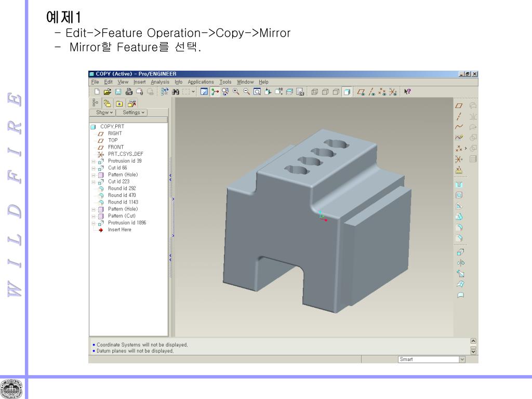Click the Save disk icon in toolbar
This screenshot has width=532, height=399.
(x=117, y=92)
